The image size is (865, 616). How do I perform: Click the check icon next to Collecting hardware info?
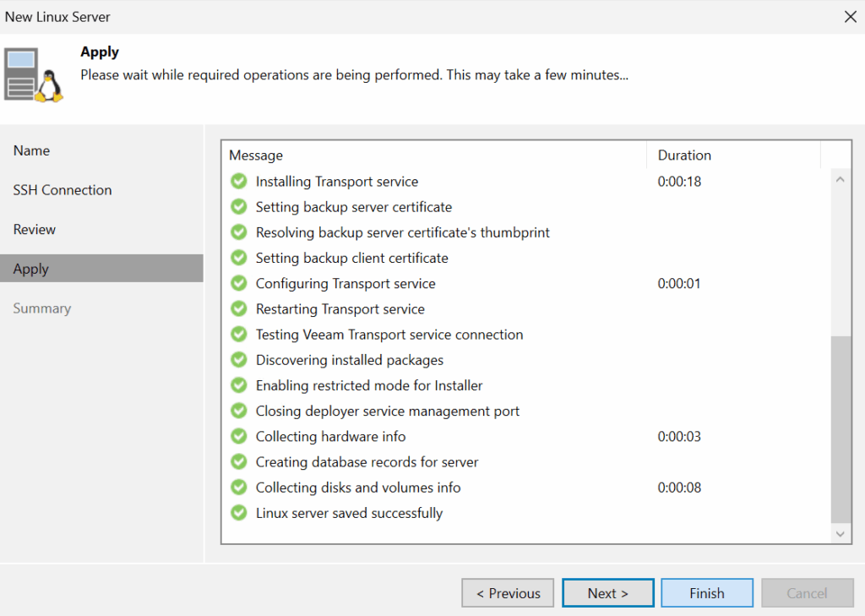click(239, 436)
